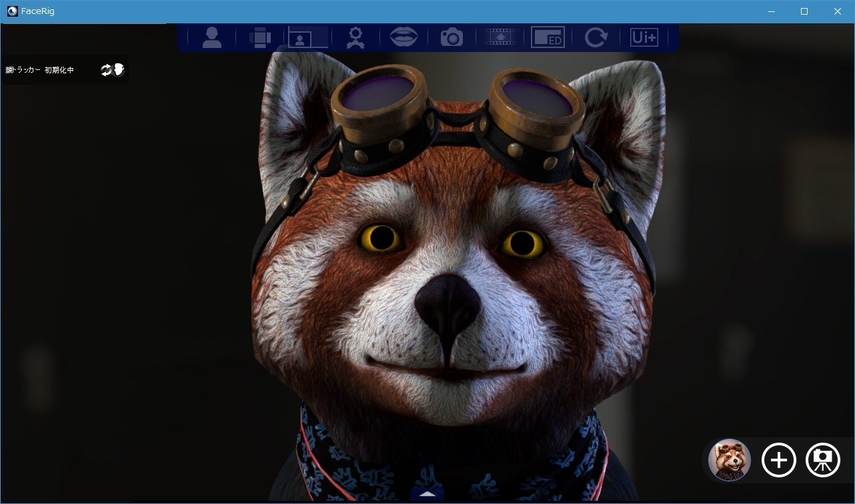The image size is (855, 504).
Task: Take a screenshot with the camera icon
Action: click(452, 37)
